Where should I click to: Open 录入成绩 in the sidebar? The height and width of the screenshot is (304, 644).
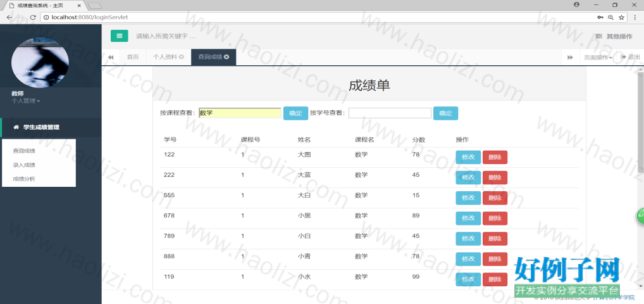pos(24,165)
